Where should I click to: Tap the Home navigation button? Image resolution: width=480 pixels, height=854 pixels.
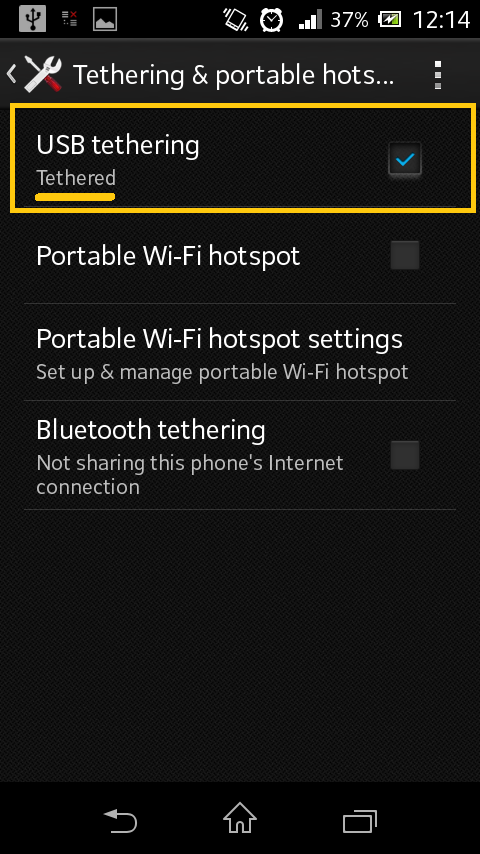(x=240, y=819)
